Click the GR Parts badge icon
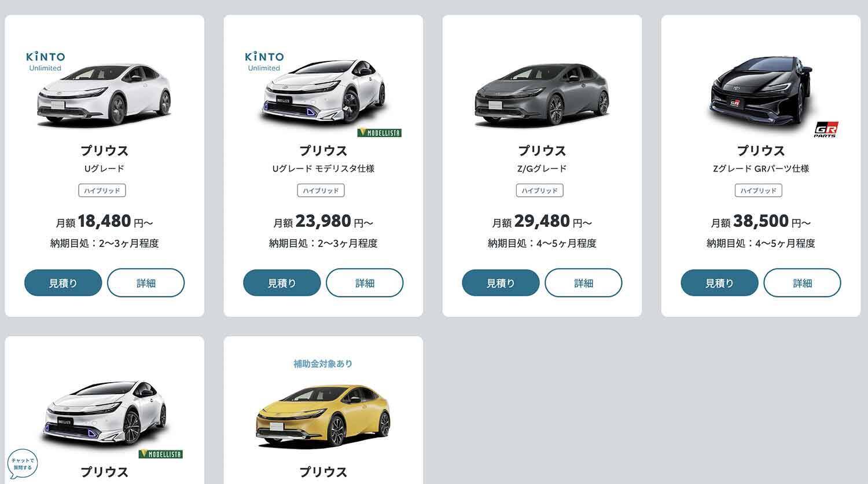 [x=825, y=130]
